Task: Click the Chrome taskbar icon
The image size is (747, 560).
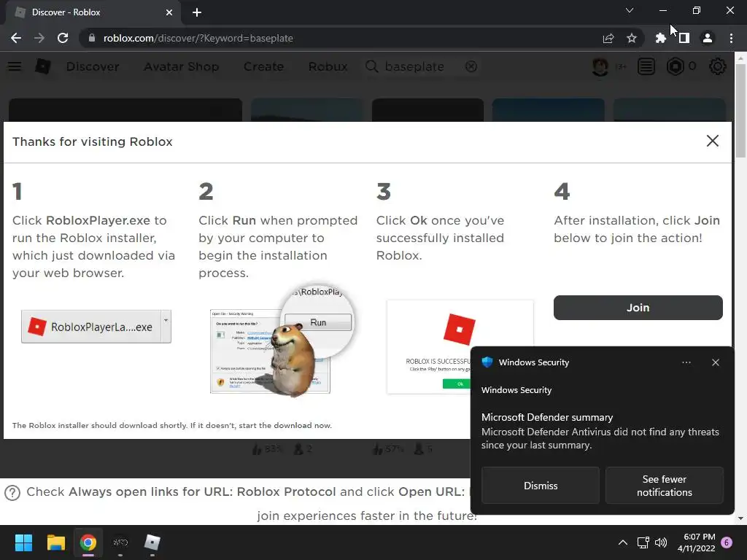Action: (88, 542)
